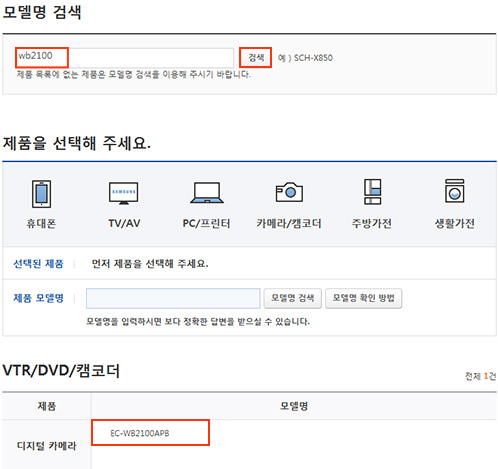Choose the PC/프린터 laptop icon
Screen dimensions: 498x469
tap(207, 193)
